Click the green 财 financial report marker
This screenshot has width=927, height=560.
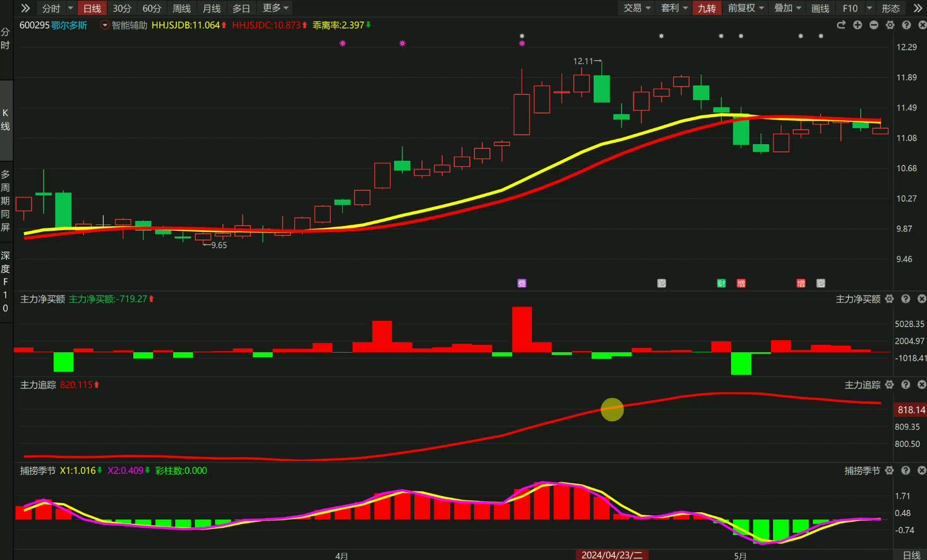tap(721, 283)
